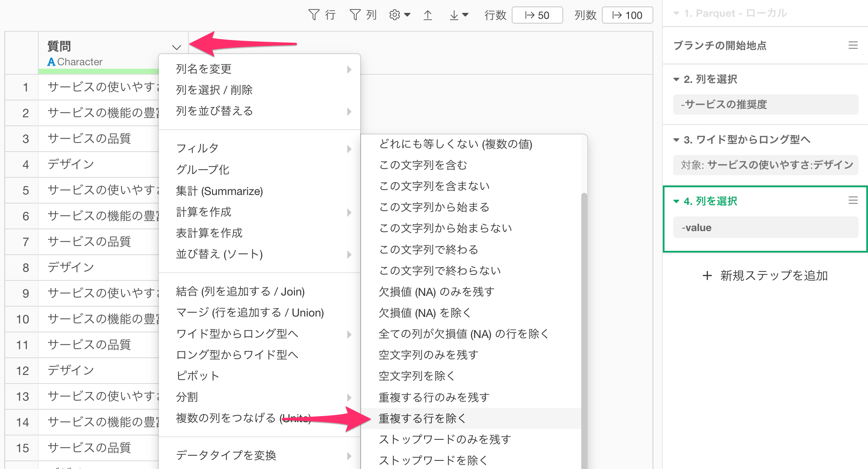Viewport: 868px width, 469px height.
Task: Click row 3 cell サービスの品質
Action: (98, 139)
